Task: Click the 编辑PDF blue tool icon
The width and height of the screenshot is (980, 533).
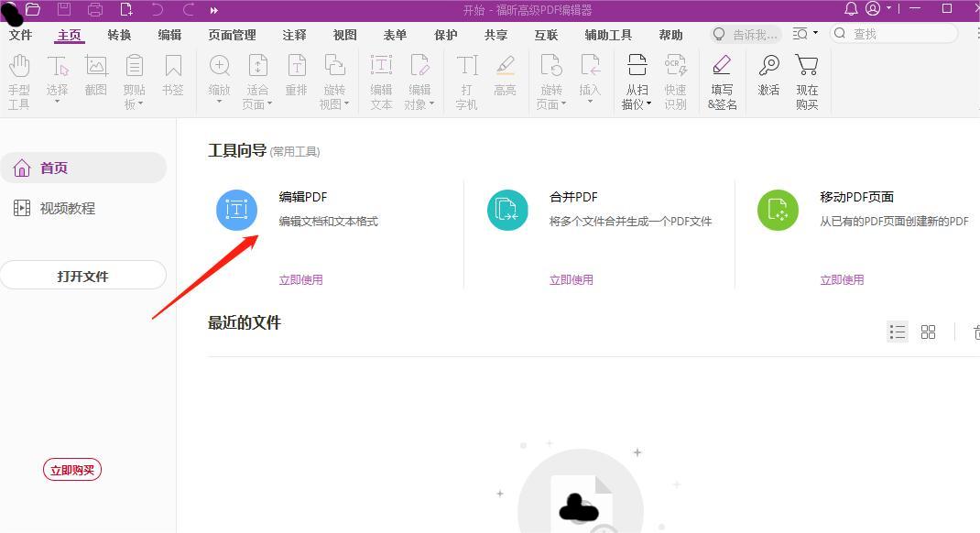Action: (x=236, y=210)
